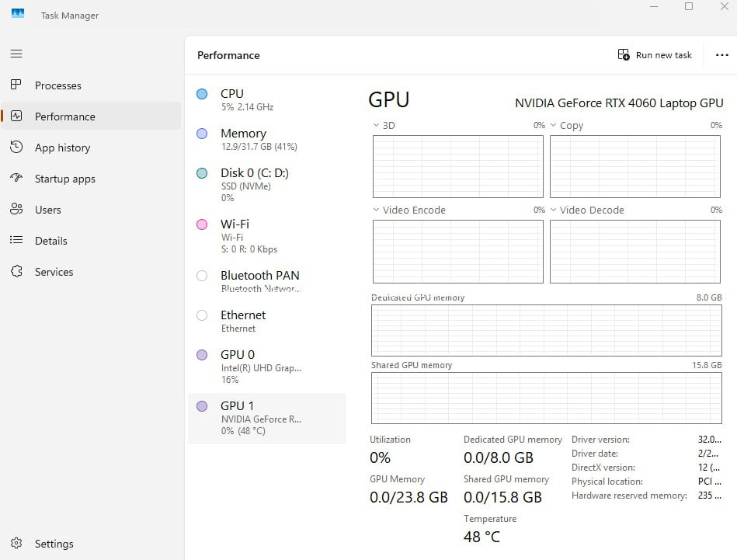Click the Driver date label
Image resolution: width=737 pixels, height=560 pixels.
tap(595, 454)
